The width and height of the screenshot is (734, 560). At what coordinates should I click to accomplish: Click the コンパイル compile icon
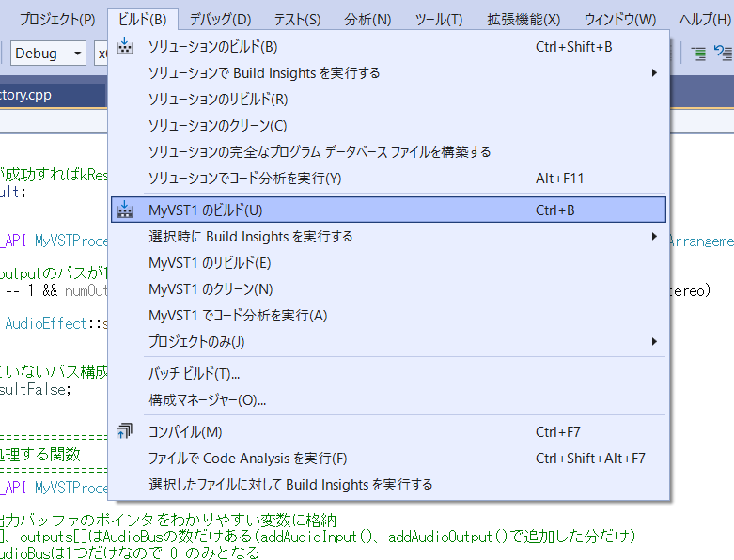[x=125, y=432]
